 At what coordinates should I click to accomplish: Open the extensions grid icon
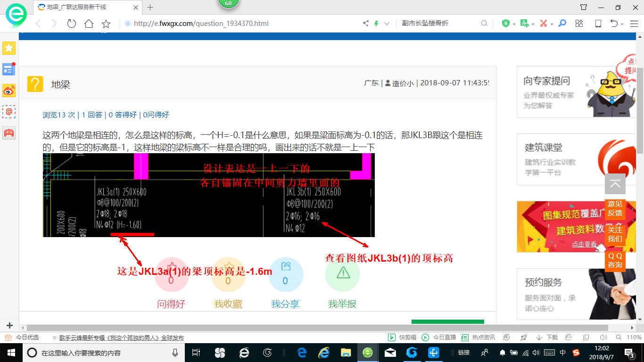(579, 24)
